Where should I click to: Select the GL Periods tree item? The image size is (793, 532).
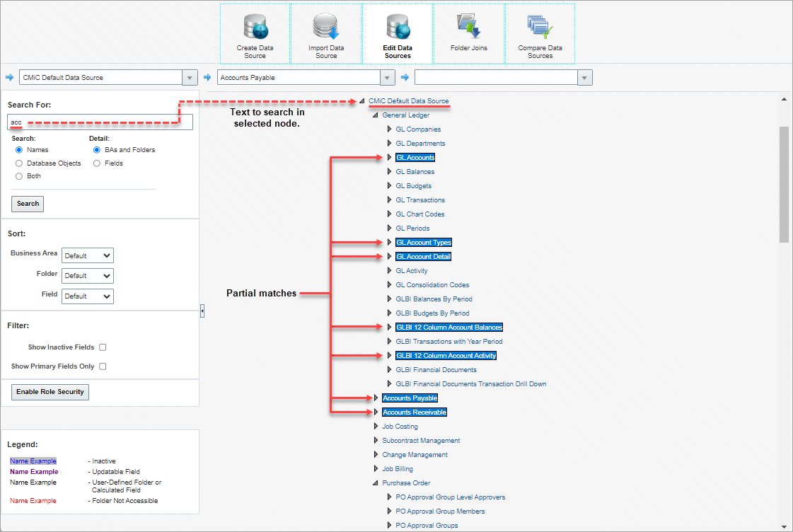pos(412,229)
